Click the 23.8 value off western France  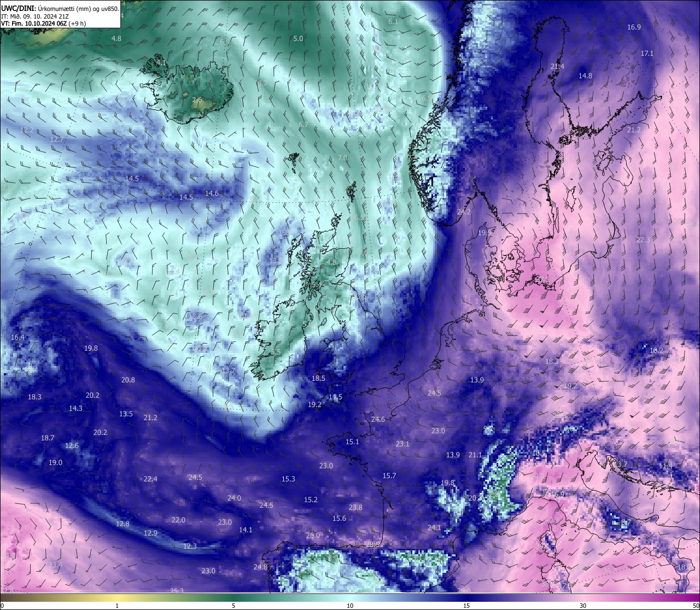(x=355, y=507)
